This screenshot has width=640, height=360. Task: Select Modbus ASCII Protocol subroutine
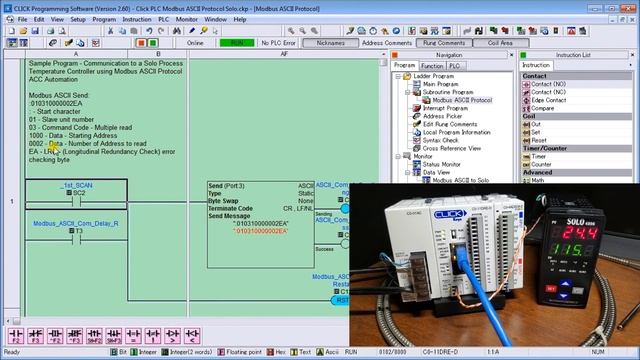(x=462, y=100)
